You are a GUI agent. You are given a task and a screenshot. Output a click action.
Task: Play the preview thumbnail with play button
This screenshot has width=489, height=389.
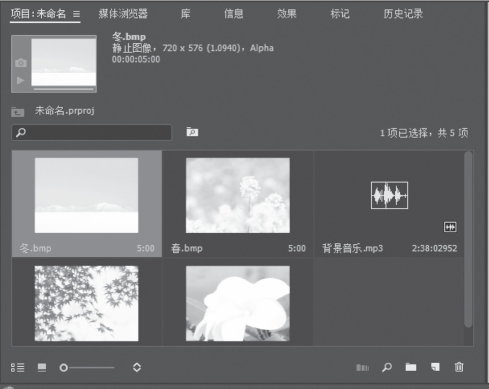point(21,80)
